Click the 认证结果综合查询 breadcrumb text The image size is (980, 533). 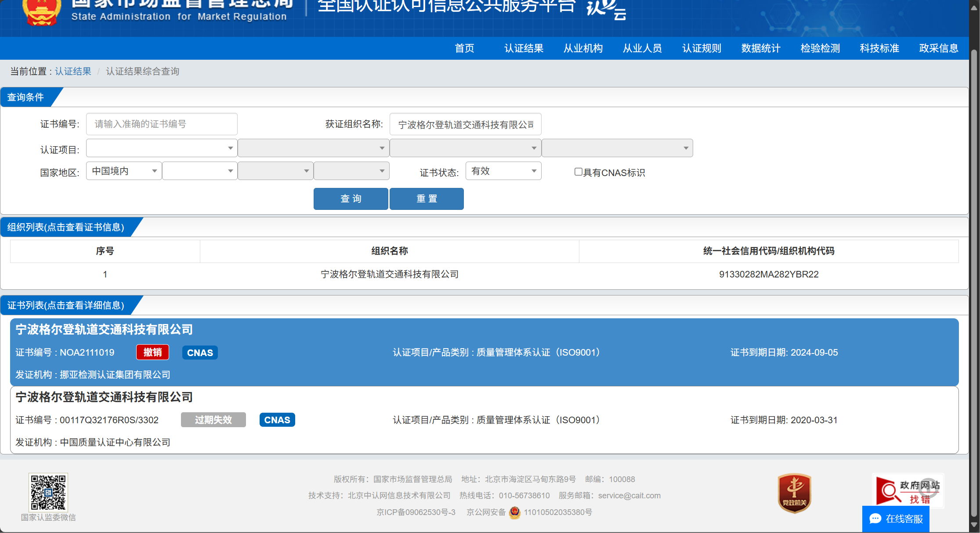coord(142,71)
